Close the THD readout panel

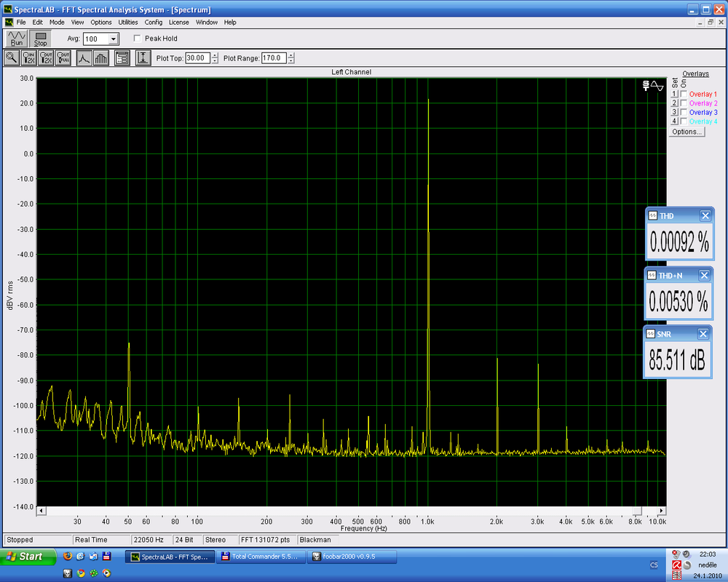pyautogui.click(x=705, y=216)
